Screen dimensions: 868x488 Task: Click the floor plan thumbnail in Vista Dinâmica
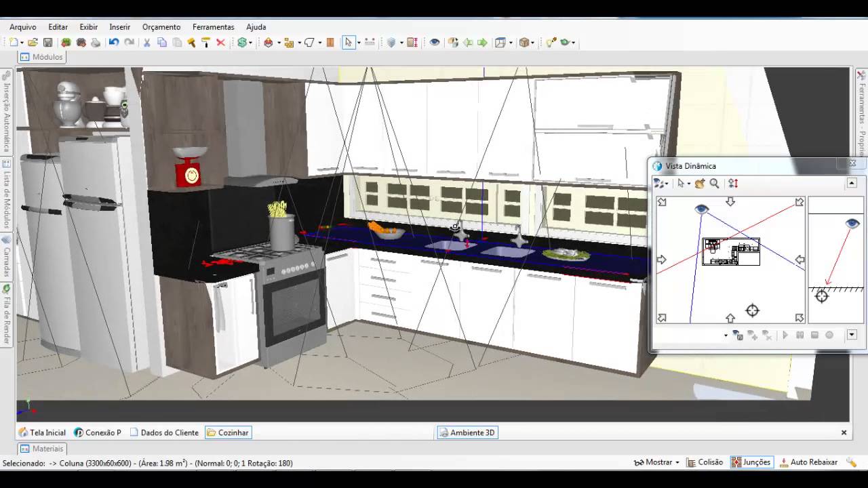coord(731,251)
